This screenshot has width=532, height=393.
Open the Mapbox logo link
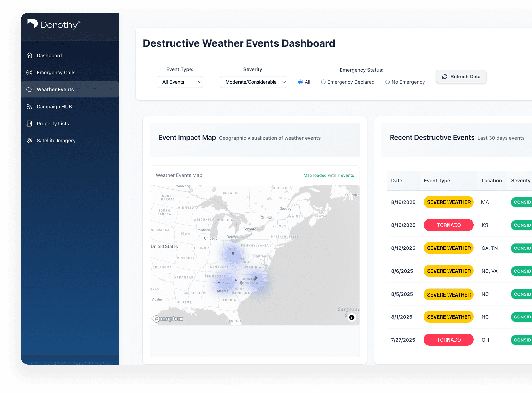pos(168,319)
